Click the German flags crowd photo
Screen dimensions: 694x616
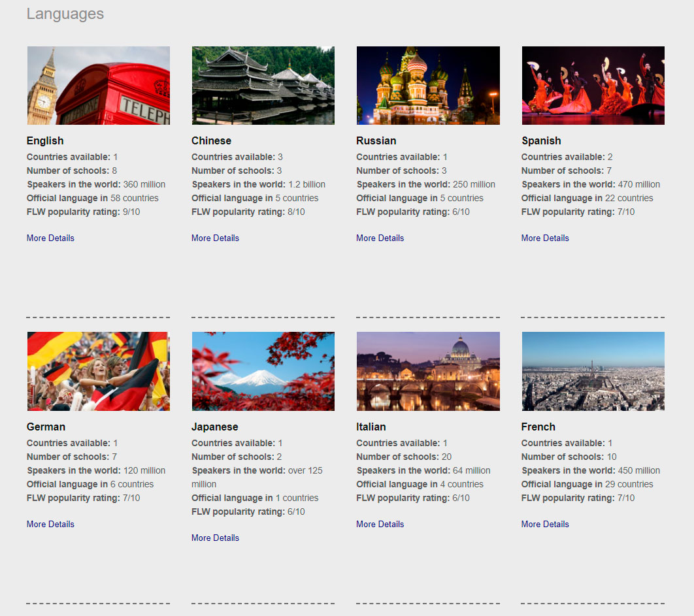[x=98, y=371]
